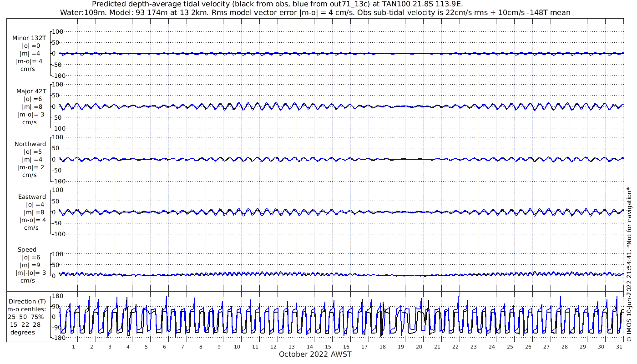Click '|o| =0' in the Minor panel
The width and height of the screenshot is (637, 364).
(31, 46)
